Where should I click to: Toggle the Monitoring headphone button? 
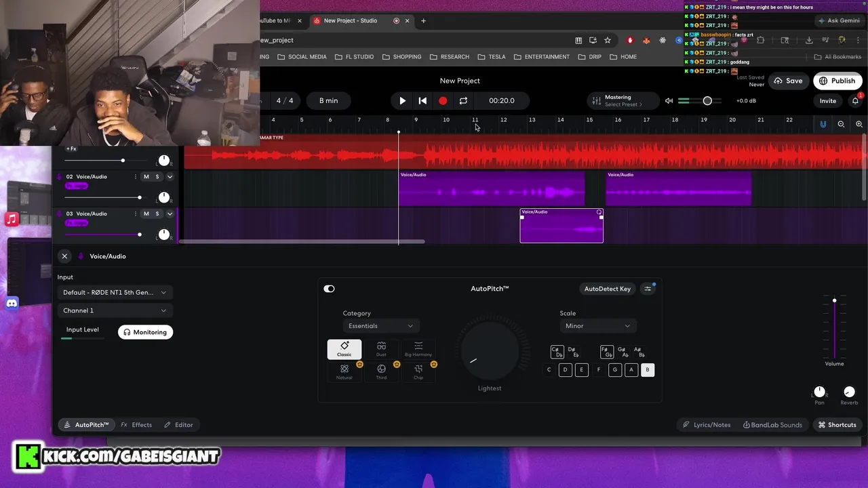[x=145, y=332]
